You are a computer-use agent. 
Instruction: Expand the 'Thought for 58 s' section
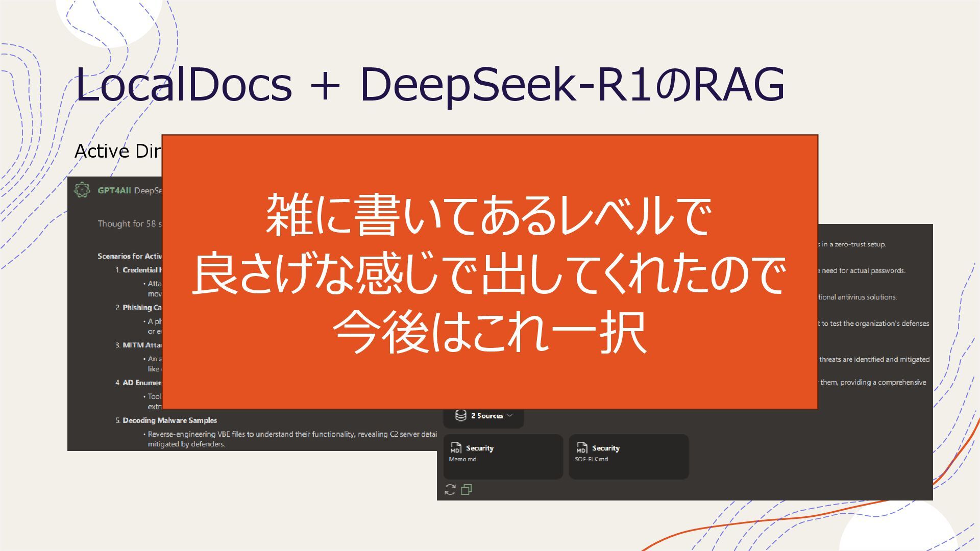(x=130, y=223)
